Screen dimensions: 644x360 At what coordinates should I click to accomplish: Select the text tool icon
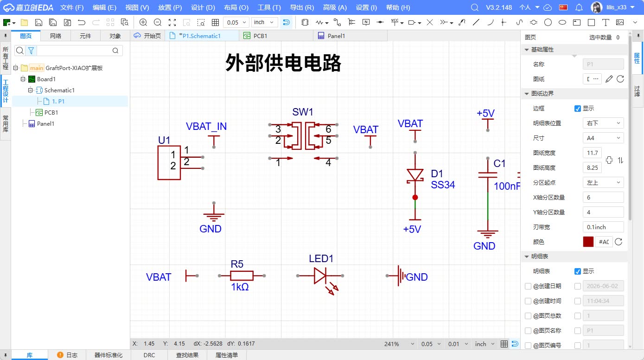point(605,22)
